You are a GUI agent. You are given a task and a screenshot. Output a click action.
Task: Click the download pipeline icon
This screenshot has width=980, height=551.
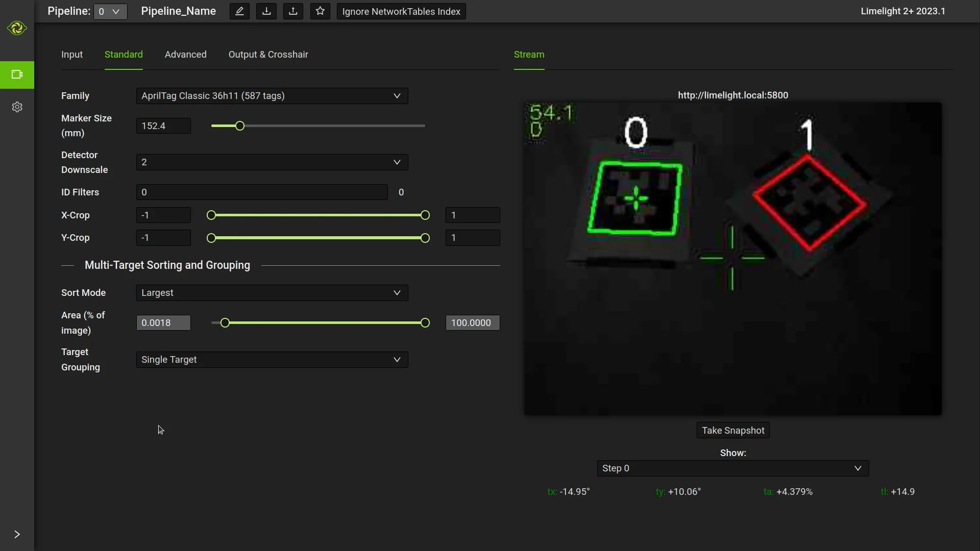click(x=266, y=11)
